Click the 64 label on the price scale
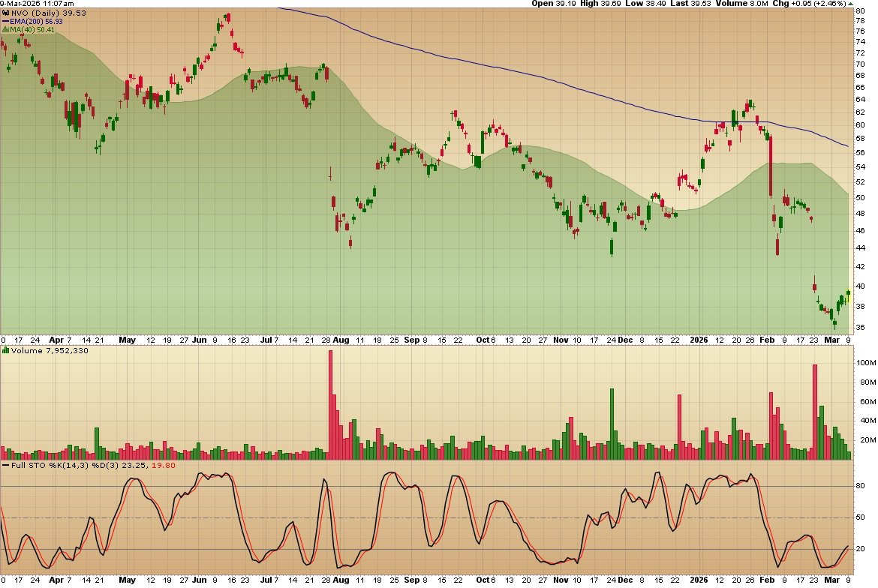The image size is (878, 588). [x=860, y=100]
